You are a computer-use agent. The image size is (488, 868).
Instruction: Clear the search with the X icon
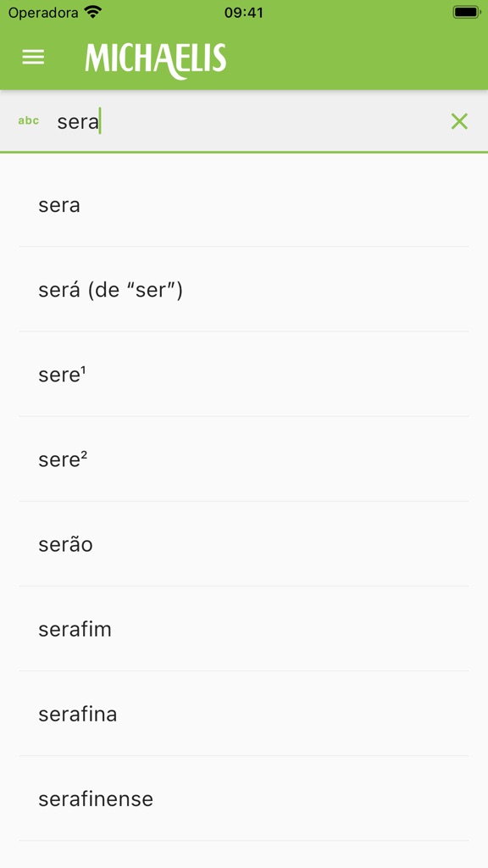[459, 121]
